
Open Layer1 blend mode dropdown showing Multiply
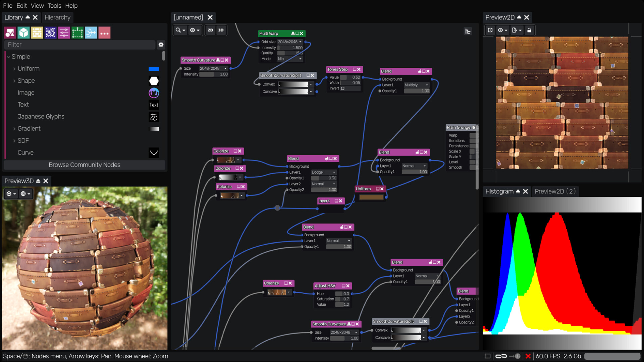pos(416,85)
